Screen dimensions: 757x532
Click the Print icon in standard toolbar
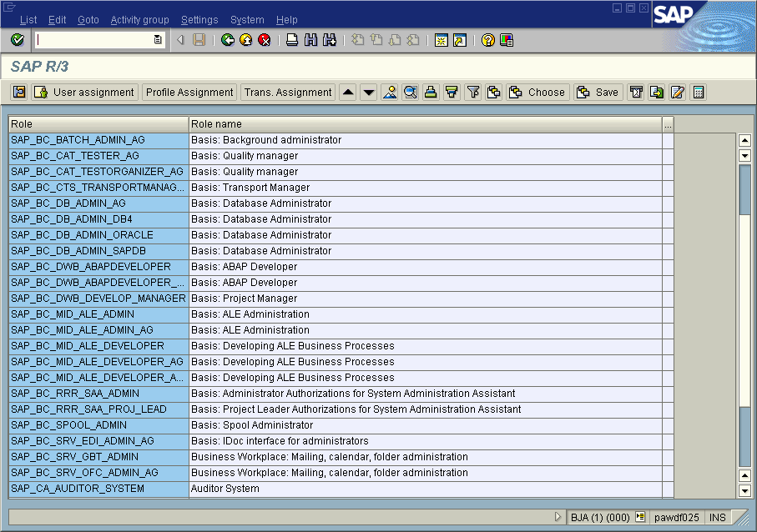(x=292, y=40)
